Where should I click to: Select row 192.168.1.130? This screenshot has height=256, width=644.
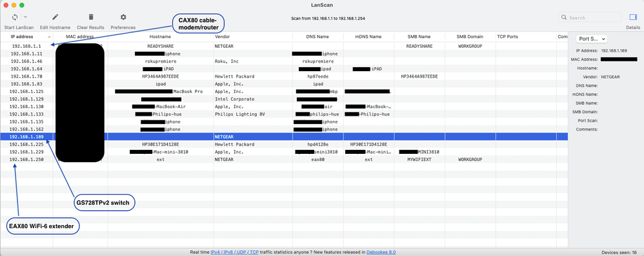(284, 107)
